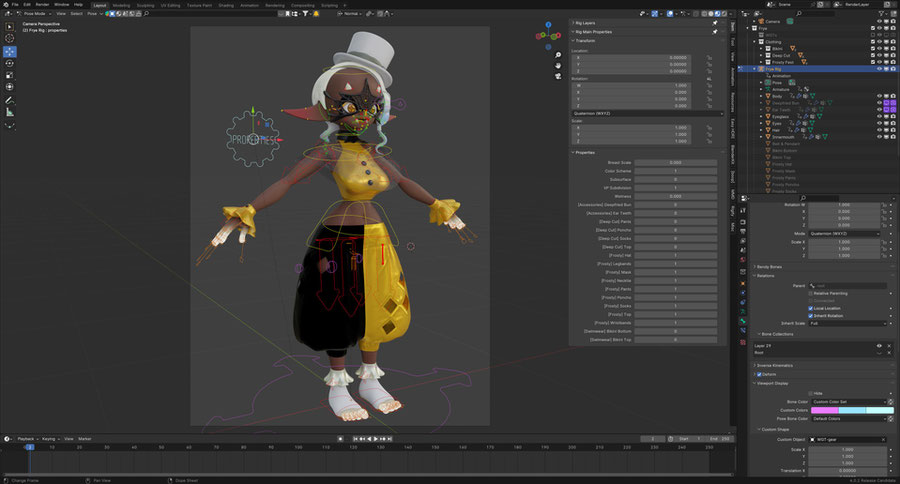Enable the Deform checkbox
The width and height of the screenshot is (900, 484).
tap(759, 374)
